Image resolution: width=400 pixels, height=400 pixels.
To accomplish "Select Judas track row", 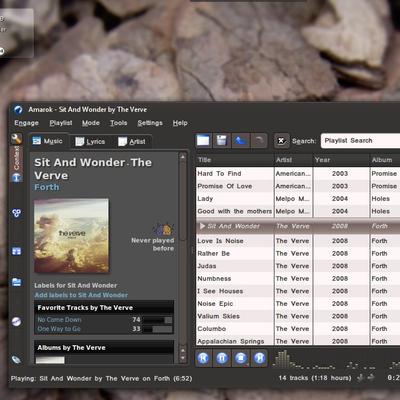I will 298,266.
